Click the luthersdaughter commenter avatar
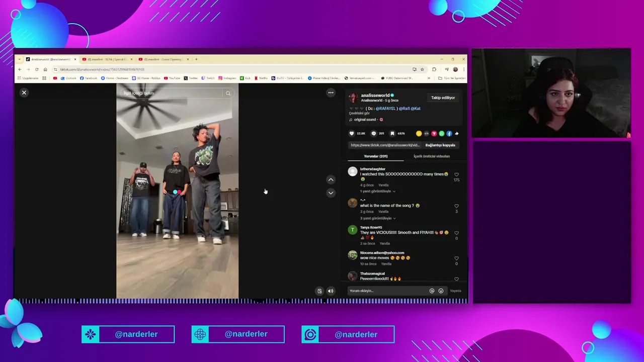Image resolution: width=644 pixels, height=362 pixels. pyautogui.click(x=353, y=172)
